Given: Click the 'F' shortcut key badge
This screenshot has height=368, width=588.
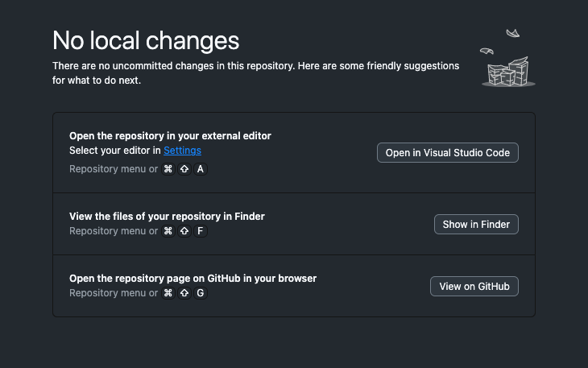Looking at the screenshot, I should point(201,231).
